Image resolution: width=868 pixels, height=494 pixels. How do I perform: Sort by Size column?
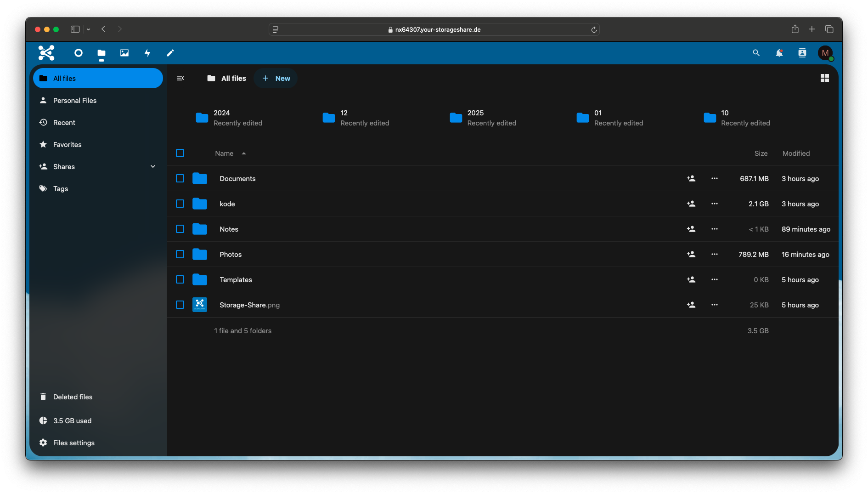click(x=761, y=153)
